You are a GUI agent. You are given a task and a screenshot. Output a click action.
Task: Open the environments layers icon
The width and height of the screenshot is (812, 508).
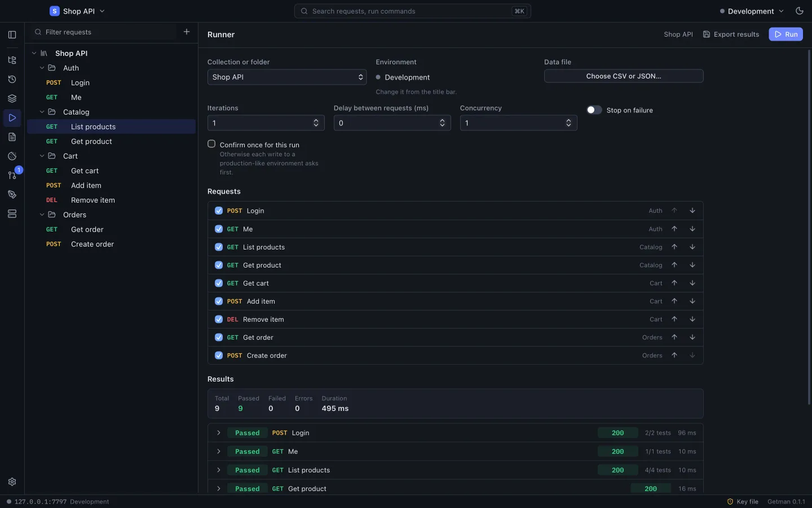coord(12,98)
